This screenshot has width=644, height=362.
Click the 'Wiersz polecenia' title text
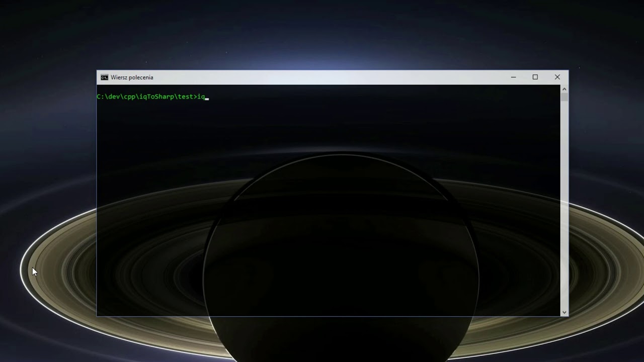[132, 77]
